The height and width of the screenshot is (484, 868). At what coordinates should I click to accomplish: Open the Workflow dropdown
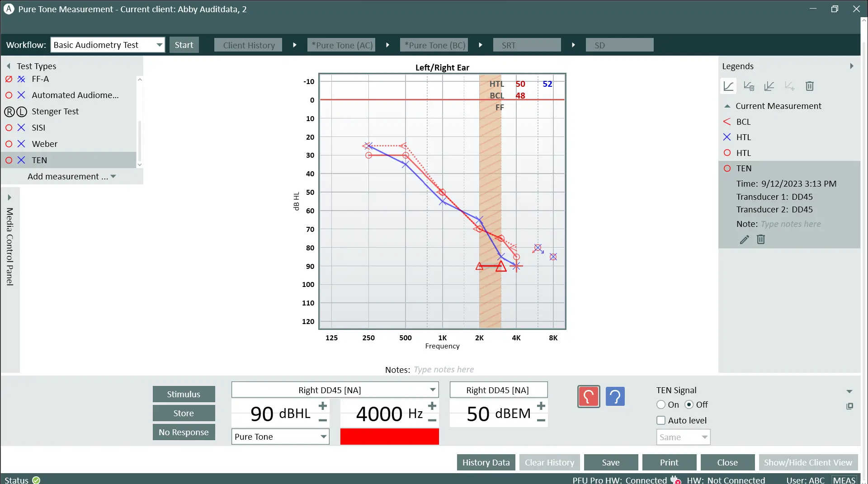(x=159, y=45)
